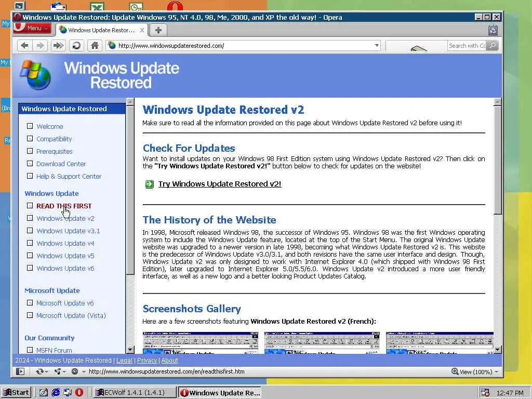The image size is (532, 399).
Task: Open Help & Support Center link
Action: tap(69, 176)
